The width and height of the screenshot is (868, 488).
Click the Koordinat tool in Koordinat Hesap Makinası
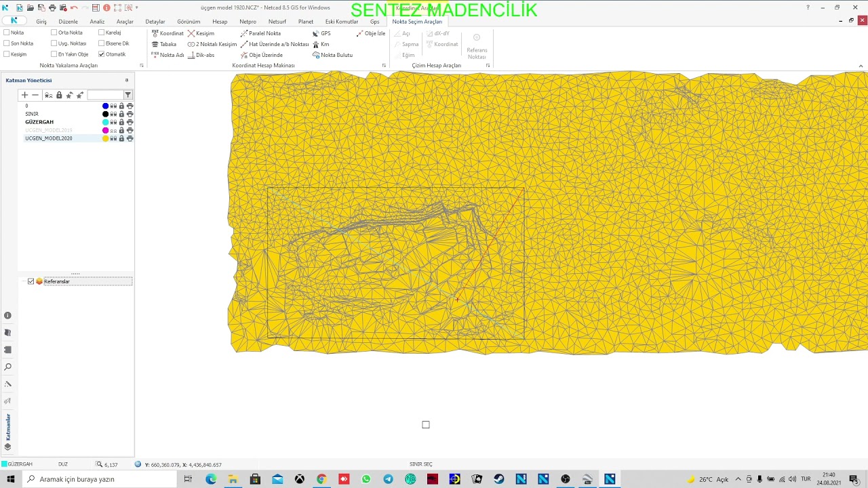pos(167,33)
